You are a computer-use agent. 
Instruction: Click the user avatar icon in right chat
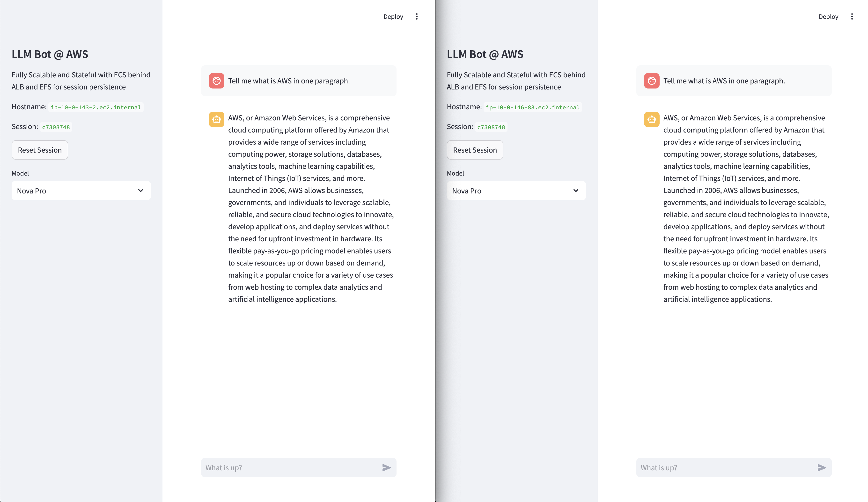[x=651, y=81]
